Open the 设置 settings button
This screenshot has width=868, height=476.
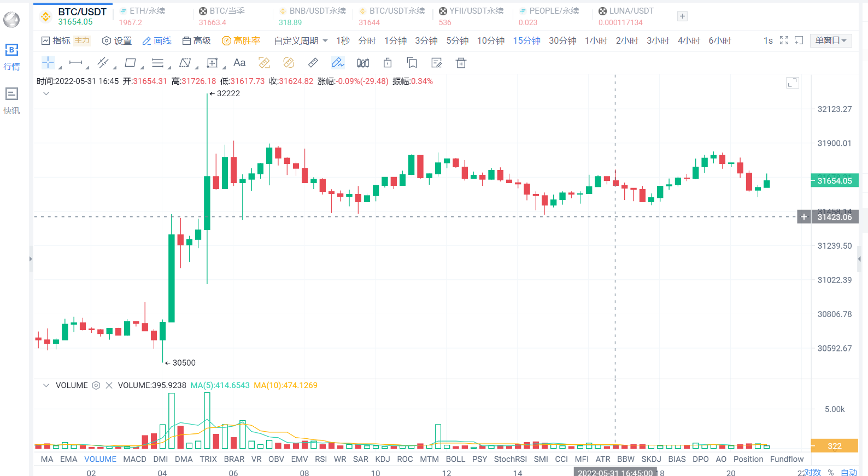[x=117, y=41]
